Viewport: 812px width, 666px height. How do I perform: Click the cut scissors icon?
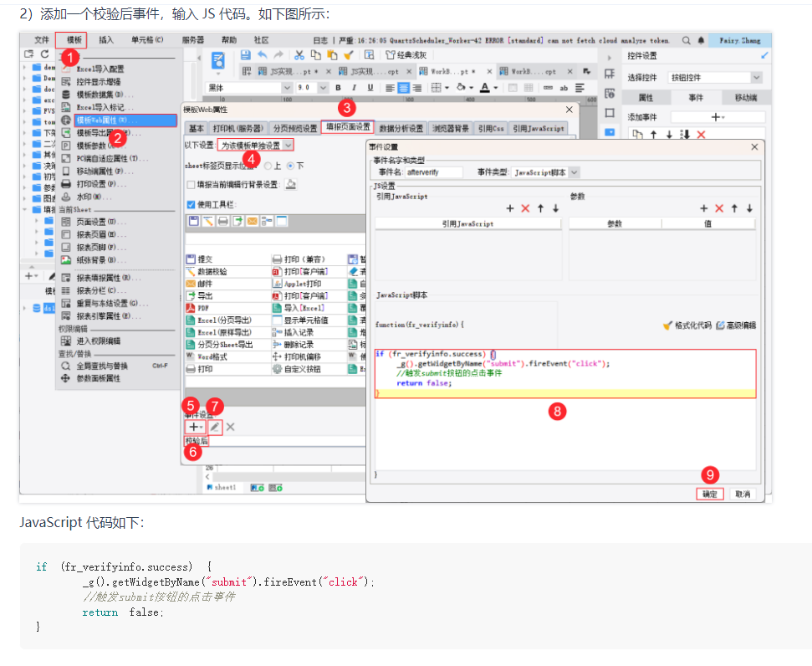point(299,55)
